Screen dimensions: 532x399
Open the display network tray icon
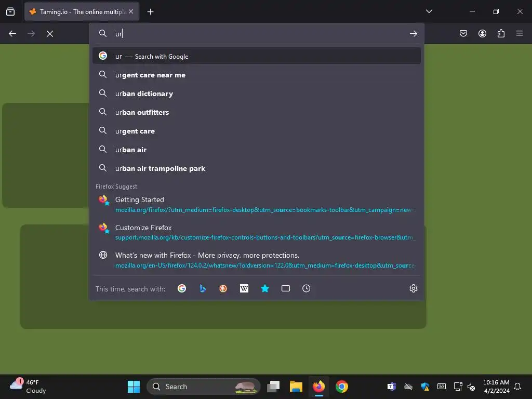tap(458, 387)
